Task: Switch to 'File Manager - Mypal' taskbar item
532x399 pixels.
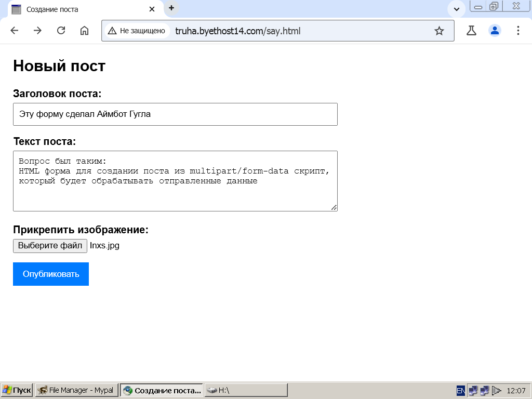Action: (x=77, y=390)
